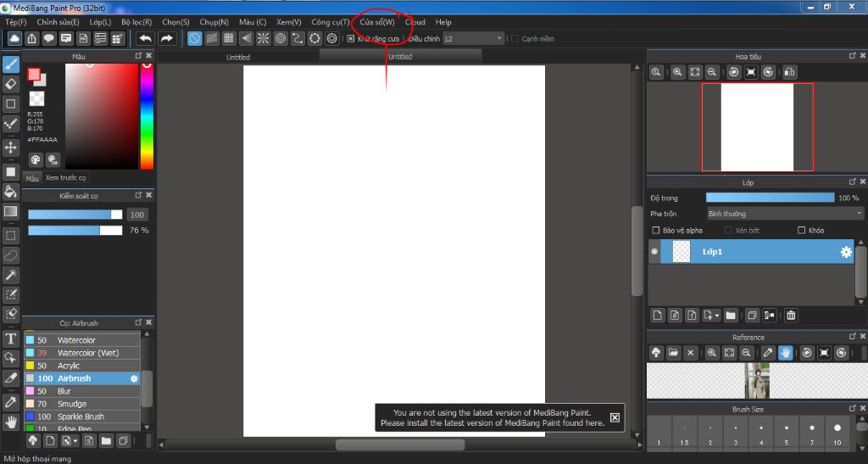Open snap settings gear in toolbar
This screenshot has height=464, width=868.
pos(331,38)
